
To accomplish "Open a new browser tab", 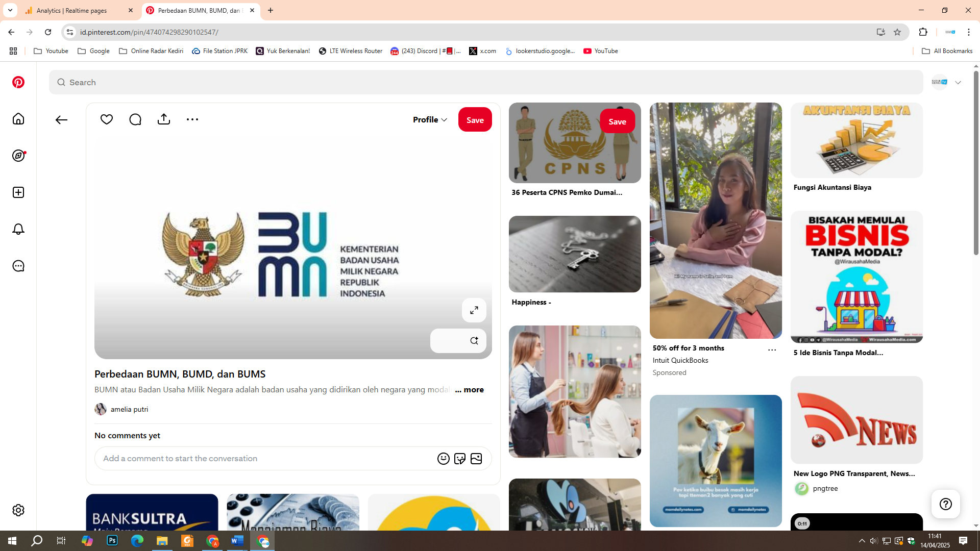I will point(271,10).
